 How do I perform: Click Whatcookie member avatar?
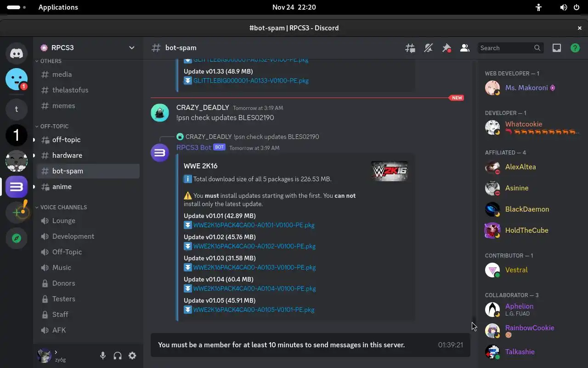492,127
